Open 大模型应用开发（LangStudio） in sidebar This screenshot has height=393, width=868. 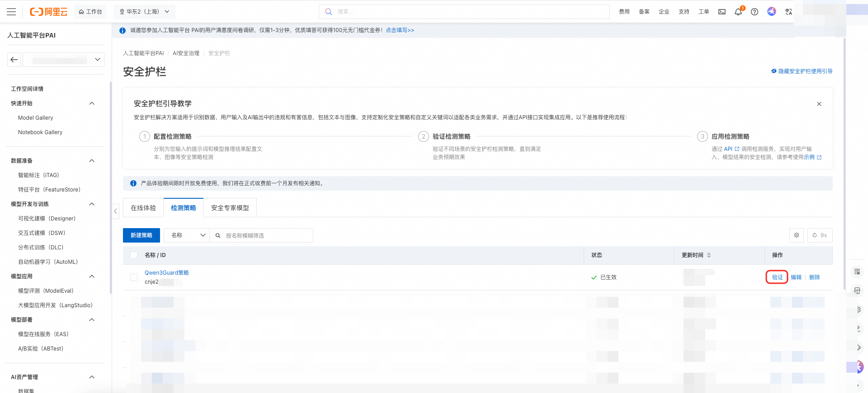(x=56, y=305)
